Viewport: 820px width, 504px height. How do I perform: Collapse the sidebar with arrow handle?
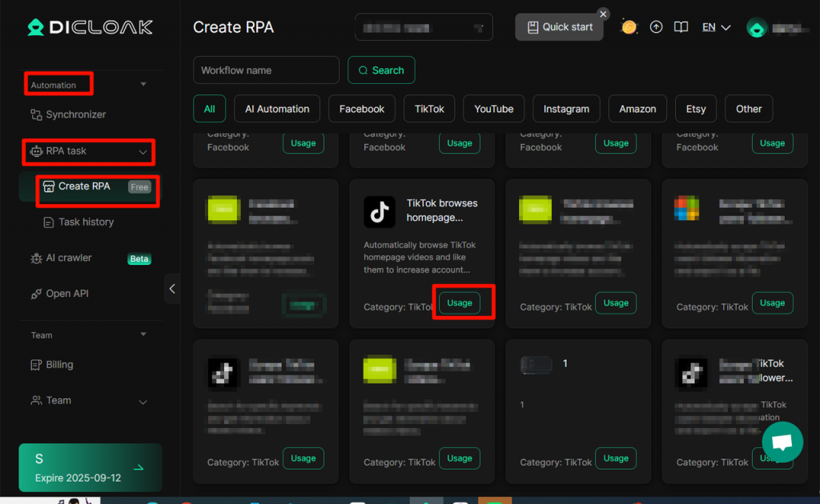(172, 288)
